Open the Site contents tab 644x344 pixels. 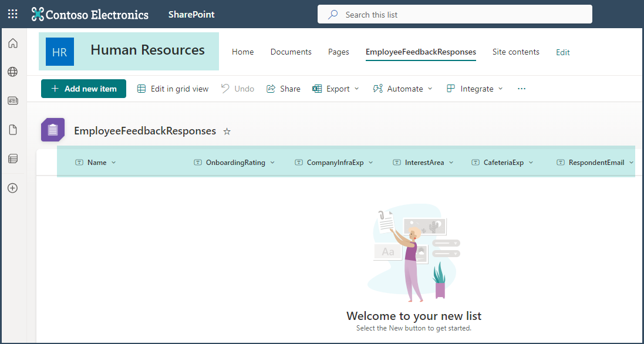coord(515,52)
